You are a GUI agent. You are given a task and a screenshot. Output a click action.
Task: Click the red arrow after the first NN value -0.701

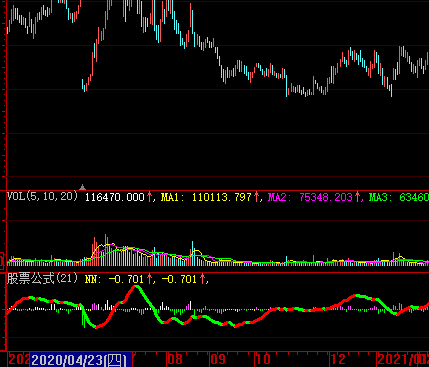click(149, 279)
